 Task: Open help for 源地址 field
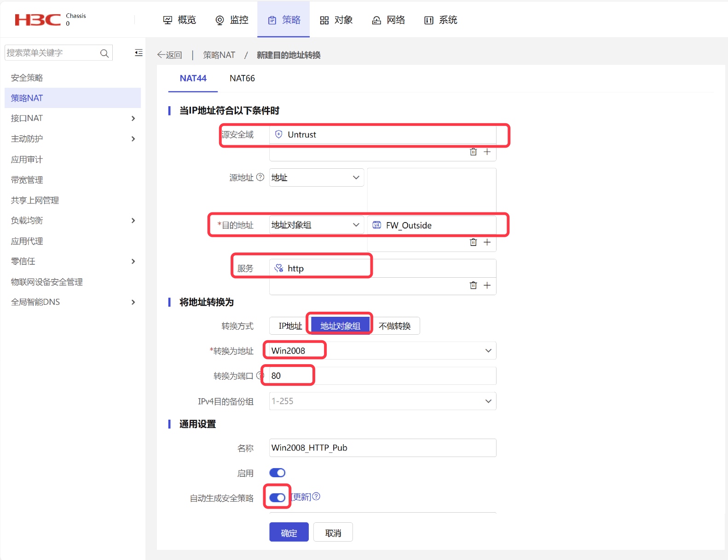coord(260,177)
